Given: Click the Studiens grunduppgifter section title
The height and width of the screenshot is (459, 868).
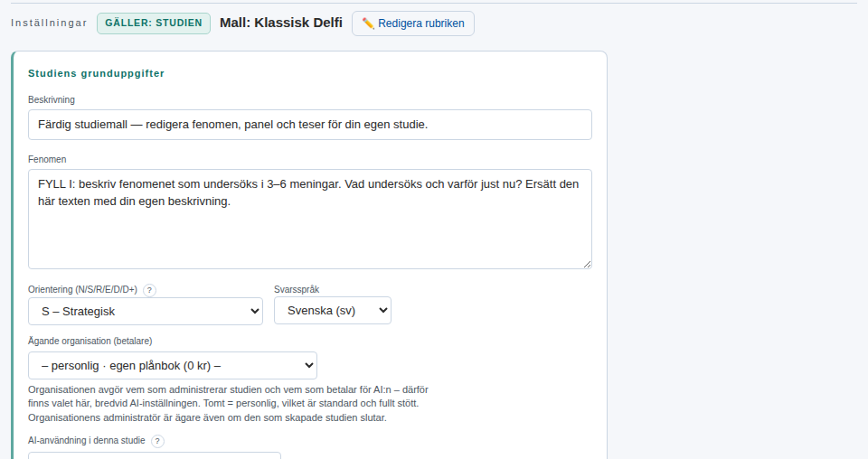Looking at the screenshot, I should pos(97,73).
